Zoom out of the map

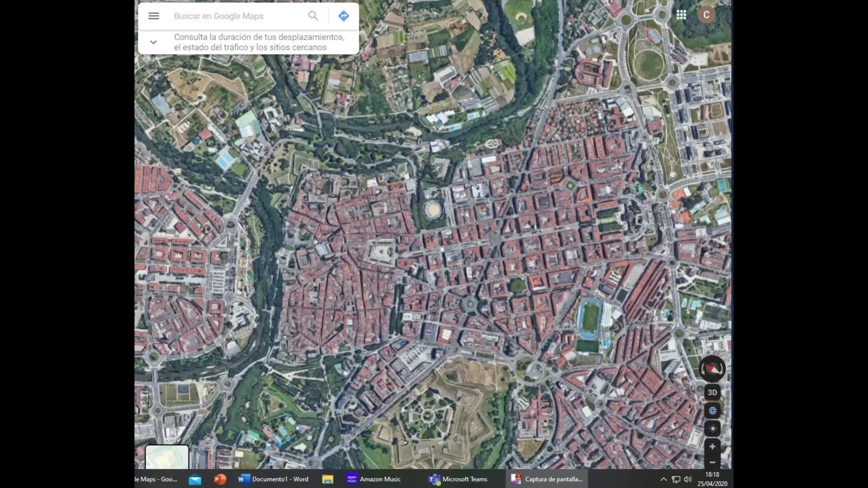pos(712,462)
